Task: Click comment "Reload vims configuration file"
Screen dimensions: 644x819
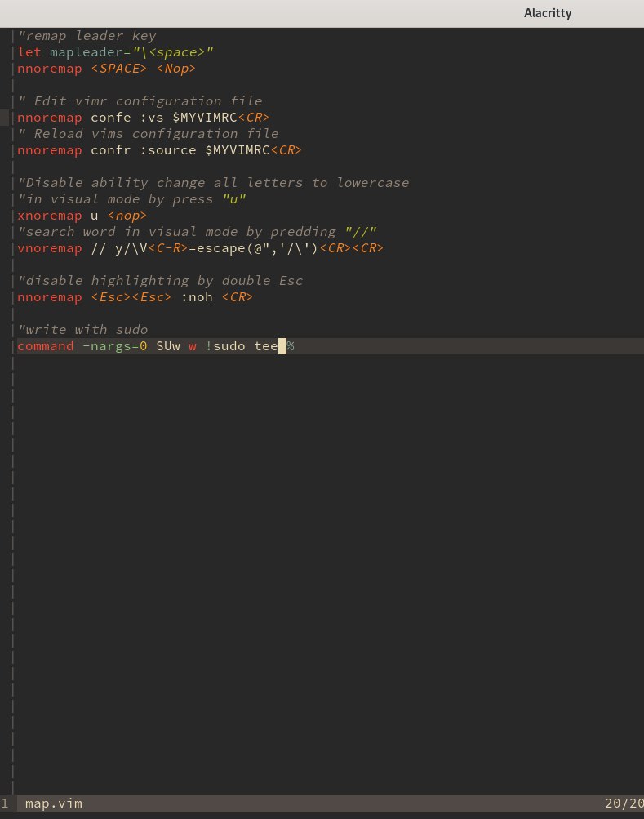Action: click(x=149, y=134)
